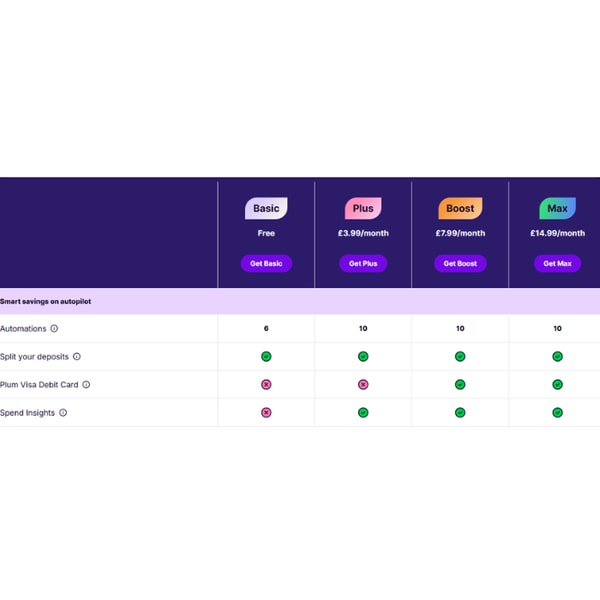Click green check for Spend Insights in Plus
The height and width of the screenshot is (600, 600).
point(363,412)
